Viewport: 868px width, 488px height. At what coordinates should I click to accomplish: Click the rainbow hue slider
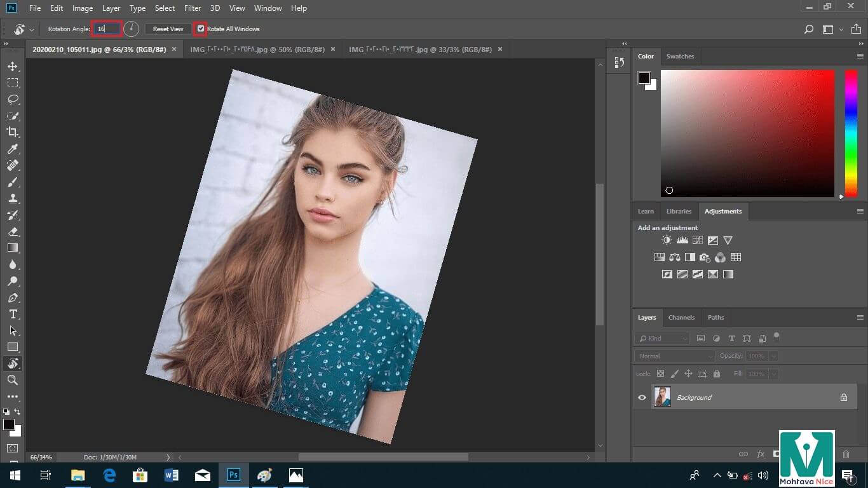(x=851, y=133)
